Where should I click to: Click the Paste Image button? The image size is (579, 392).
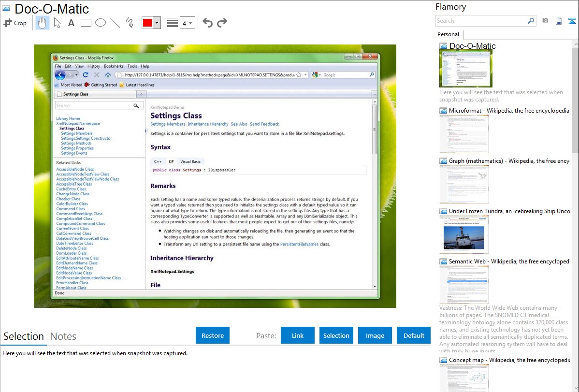[x=375, y=335]
